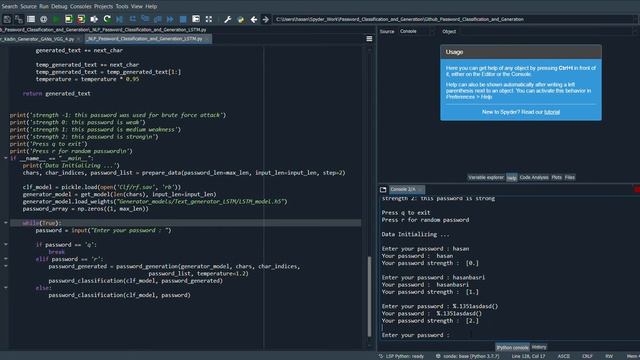The image size is (640, 360).
Task: Click the console browse tabs icon
Action: click(x=383, y=189)
